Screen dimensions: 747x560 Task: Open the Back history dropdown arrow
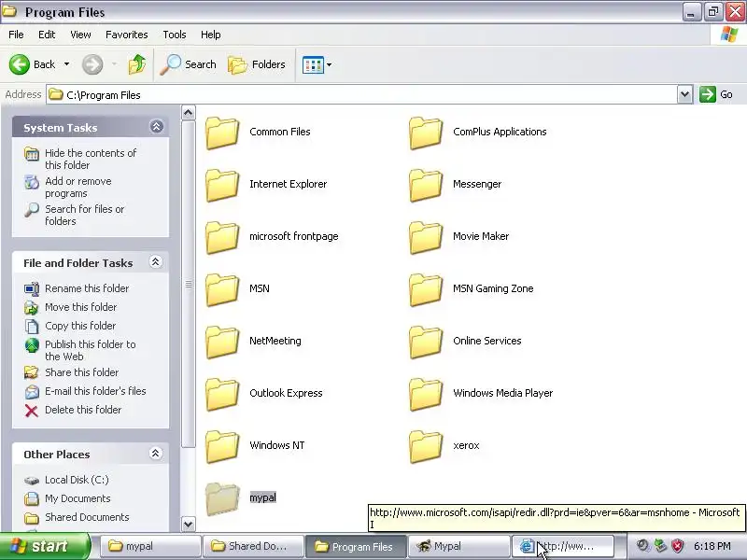pyautogui.click(x=66, y=64)
